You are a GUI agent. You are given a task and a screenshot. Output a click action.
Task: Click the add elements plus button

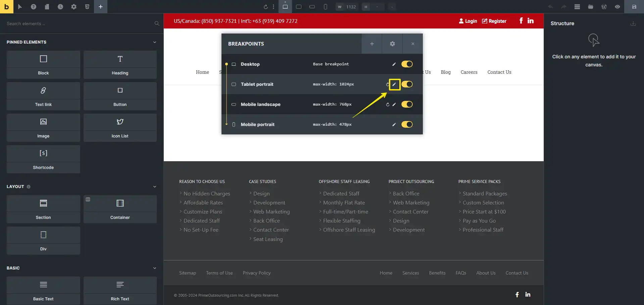[101, 7]
